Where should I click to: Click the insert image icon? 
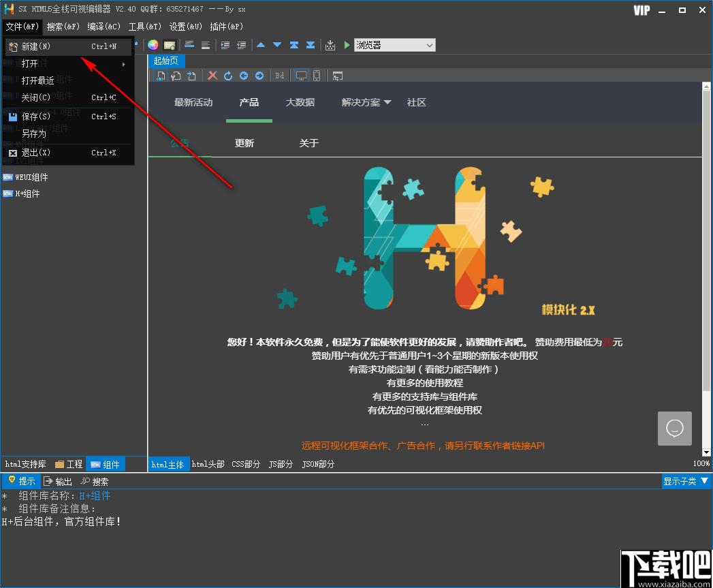tap(170, 45)
